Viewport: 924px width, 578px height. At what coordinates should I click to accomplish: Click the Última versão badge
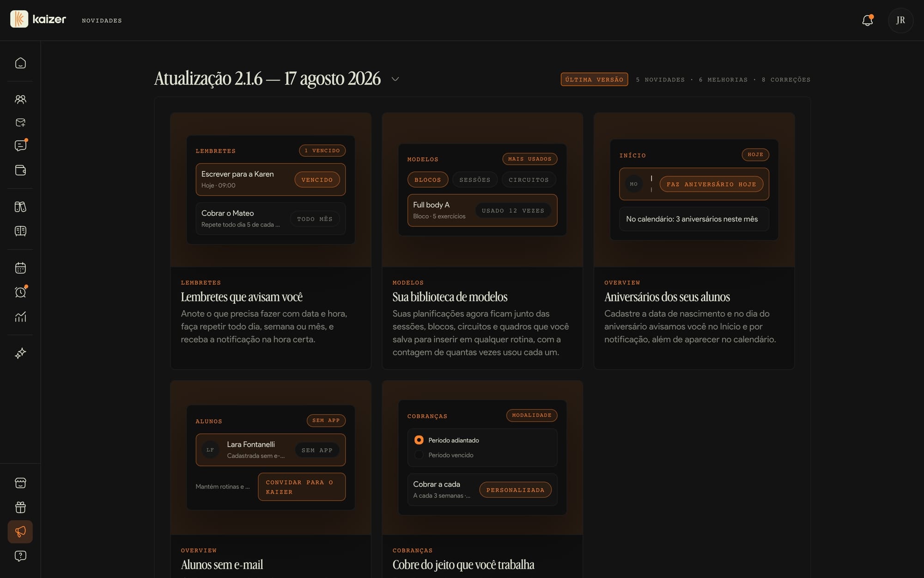click(x=594, y=80)
